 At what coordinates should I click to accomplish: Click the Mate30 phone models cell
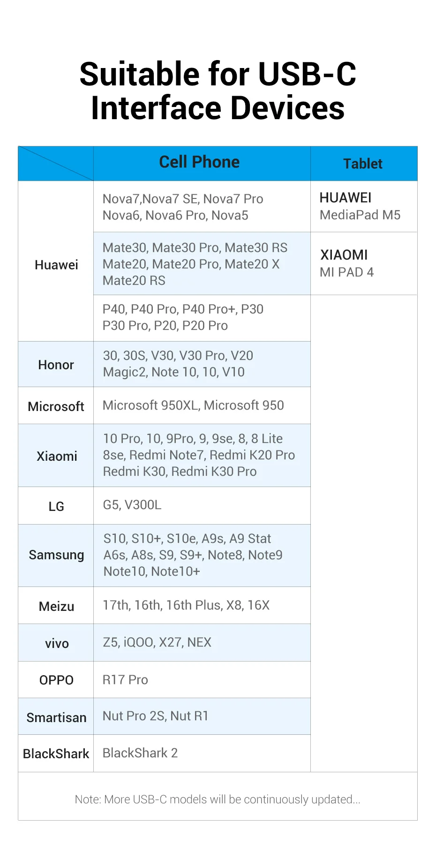point(195,264)
